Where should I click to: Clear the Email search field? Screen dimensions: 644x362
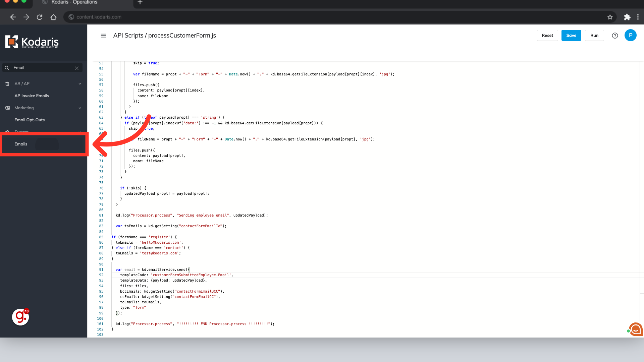77,68
